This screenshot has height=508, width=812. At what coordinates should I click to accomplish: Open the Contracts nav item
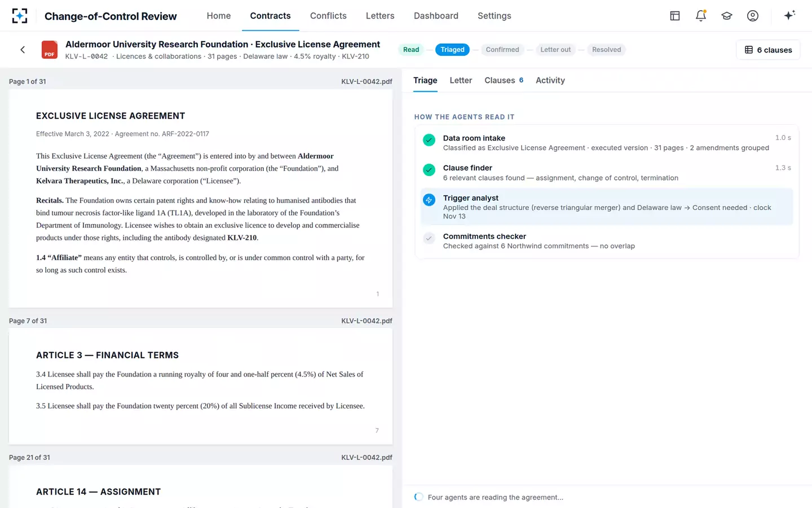tap(271, 16)
